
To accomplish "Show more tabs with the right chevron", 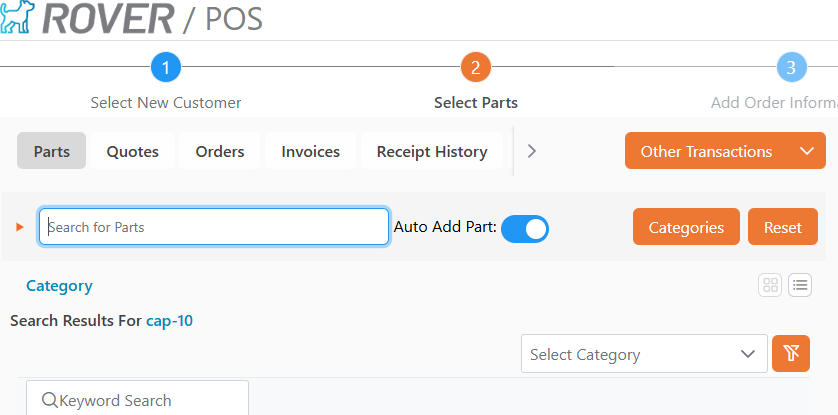I will 531,151.
